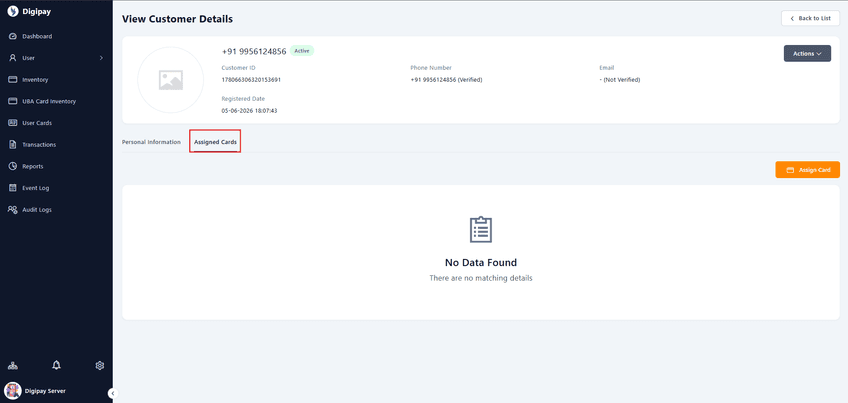Click the No Data Found clipboard icon
The width and height of the screenshot is (848, 403).
[x=481, y=229]
